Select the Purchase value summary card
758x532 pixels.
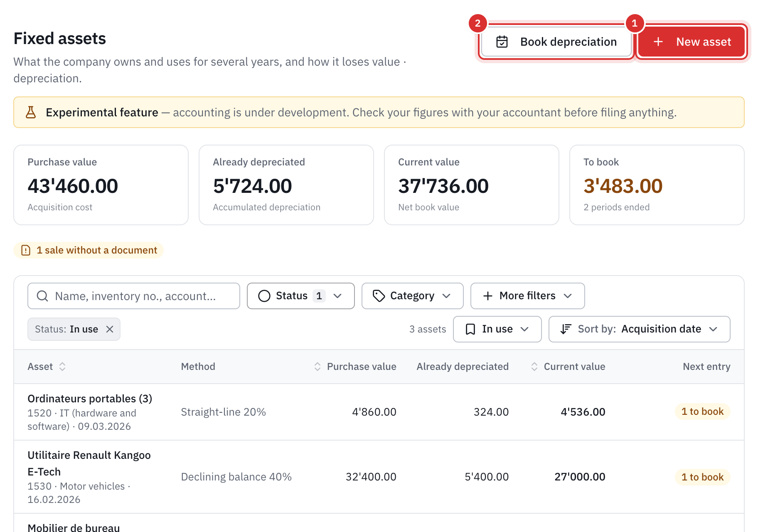point(101,185)
